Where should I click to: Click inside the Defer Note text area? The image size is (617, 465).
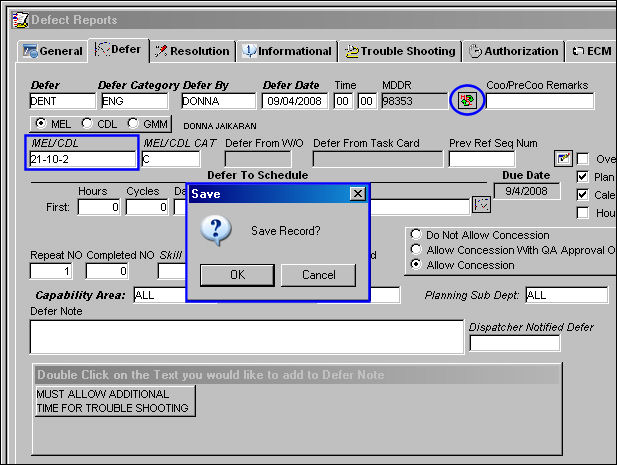coord(247,337)
